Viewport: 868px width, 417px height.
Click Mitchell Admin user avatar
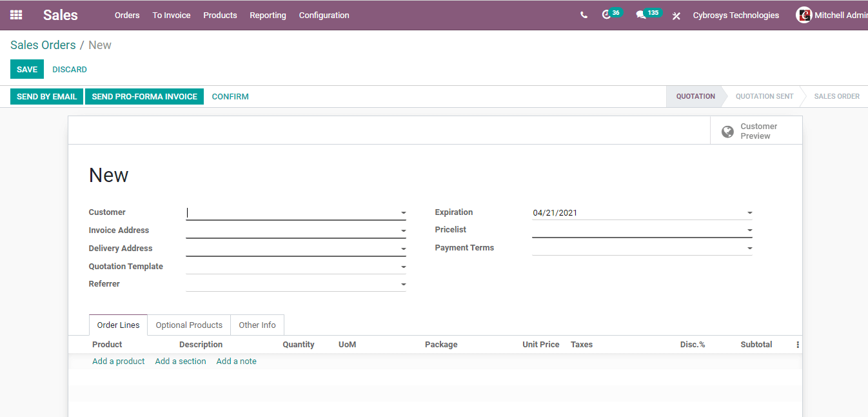804,15
